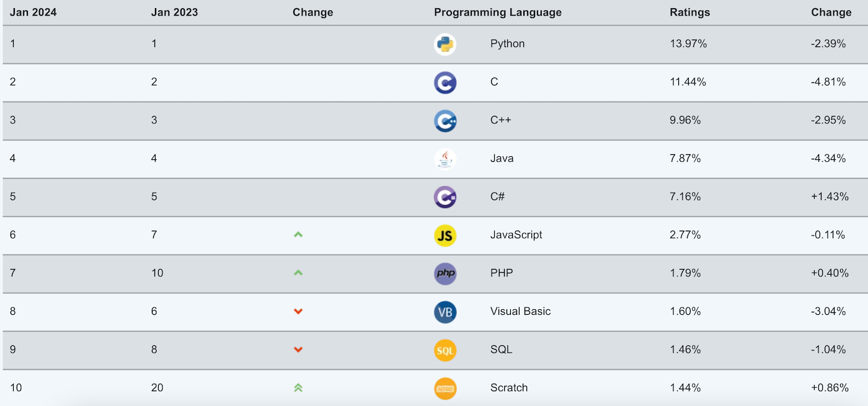Click the C# logo icon

pos(445,197)
